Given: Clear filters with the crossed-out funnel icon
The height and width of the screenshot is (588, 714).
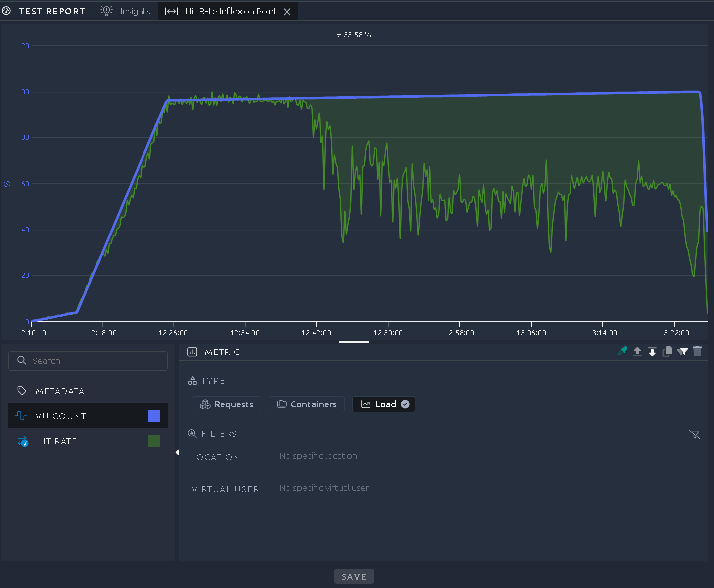Looking at the screenshot, I should 695,434.
